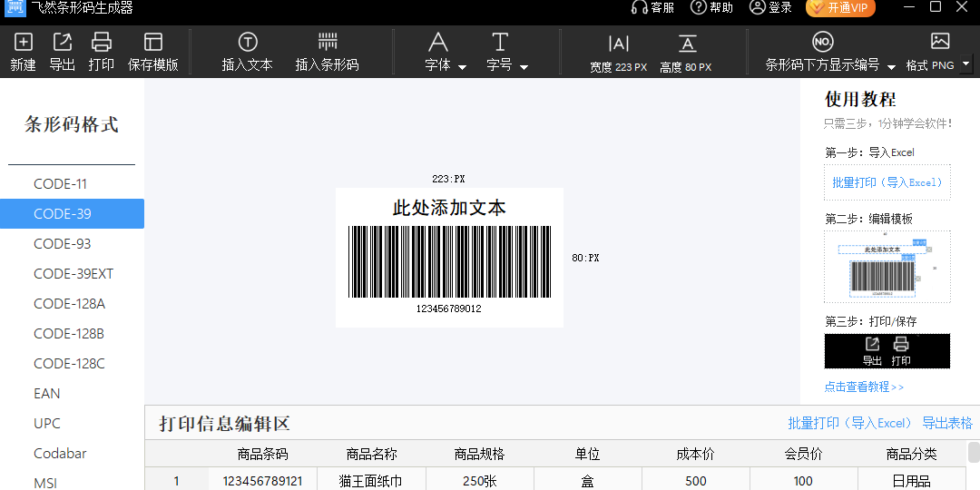Click the 盒 unit cell
The image size is (980, 490).
pyautogui.click(x=587, y=480)
